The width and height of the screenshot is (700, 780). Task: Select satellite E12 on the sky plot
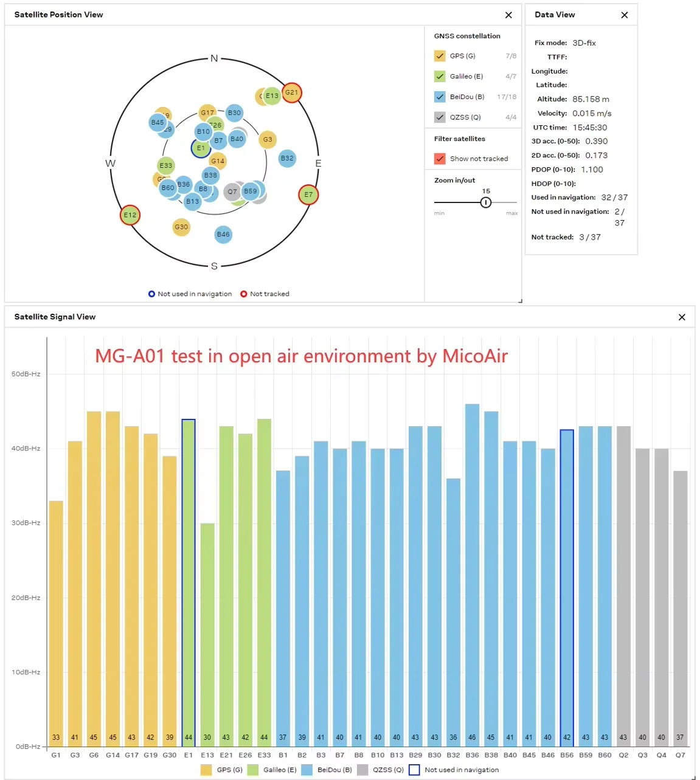pos(130,215)
